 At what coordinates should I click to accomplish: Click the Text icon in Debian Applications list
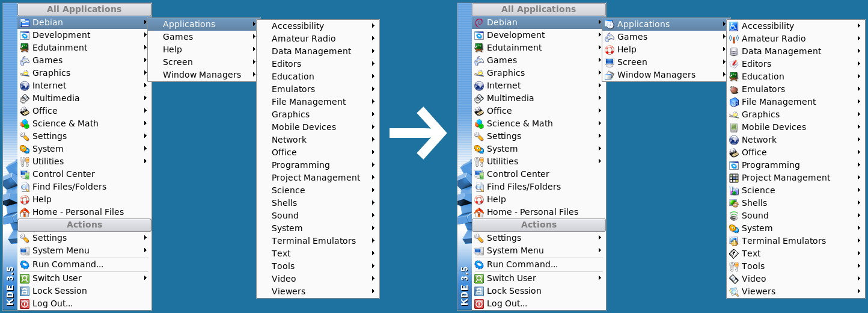click(733, 253)
